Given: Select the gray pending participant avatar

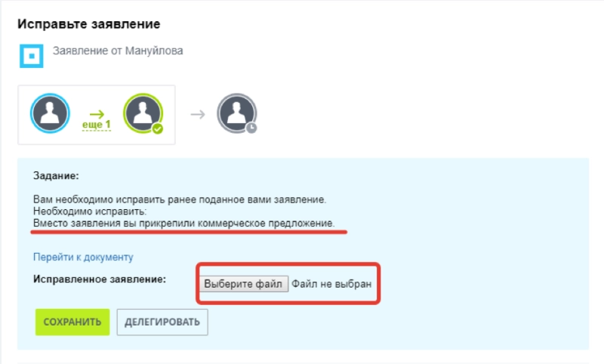Looking at the screenshot, I should pos(236,114).
